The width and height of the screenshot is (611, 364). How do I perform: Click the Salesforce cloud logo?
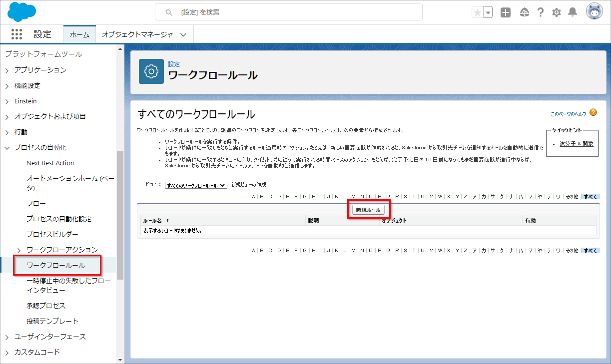pyautogui.click(x=21, y=11)
